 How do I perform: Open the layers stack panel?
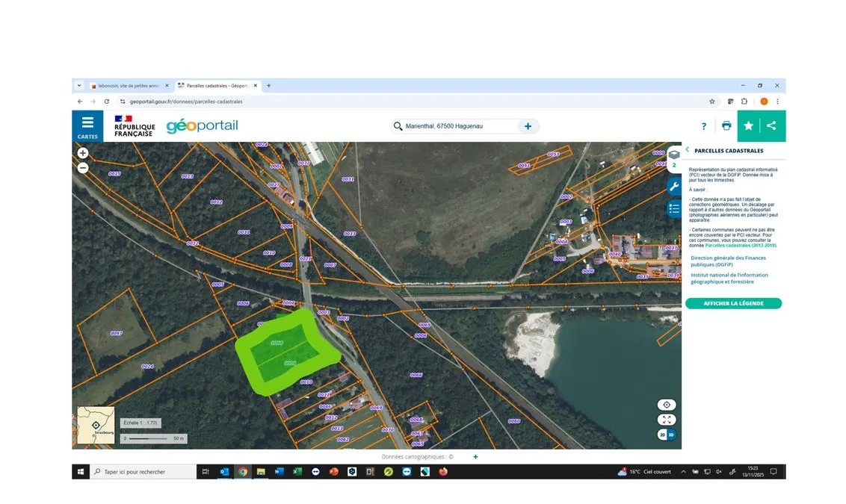[x=674, y=155]
